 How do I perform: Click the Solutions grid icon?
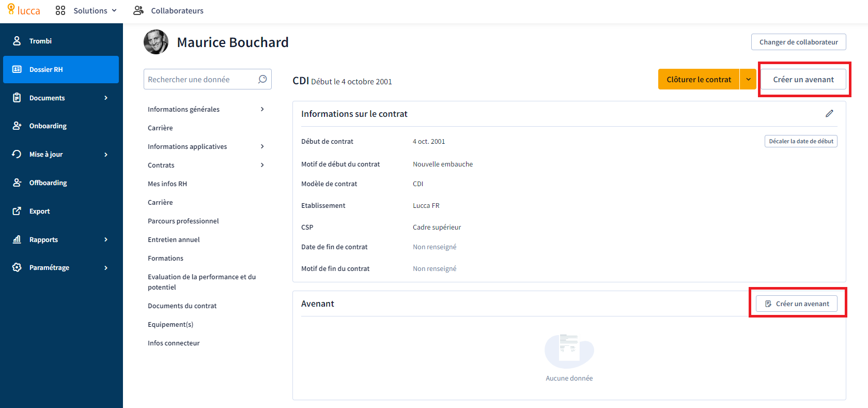pos(60,10)
